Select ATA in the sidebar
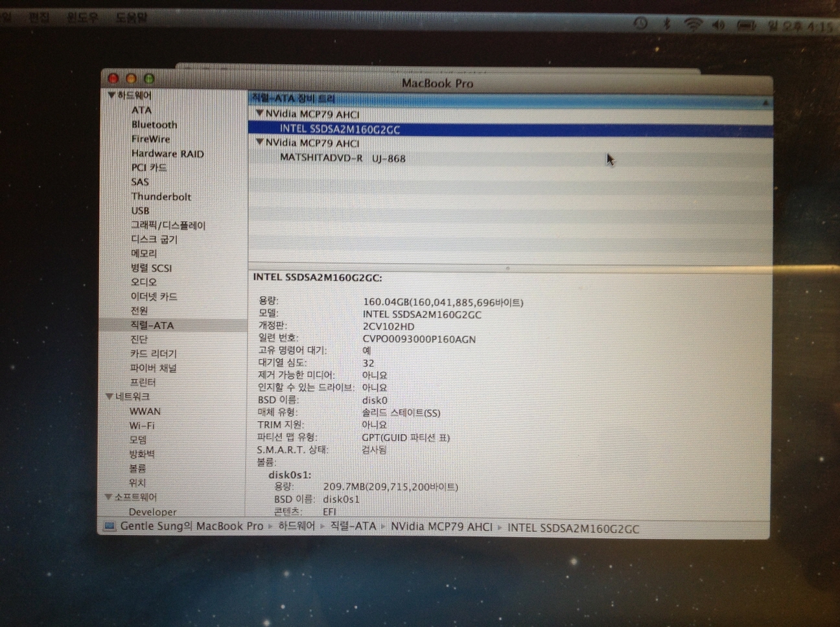Image resolution: width=840 pixels, height=627 pixels. 141,110
